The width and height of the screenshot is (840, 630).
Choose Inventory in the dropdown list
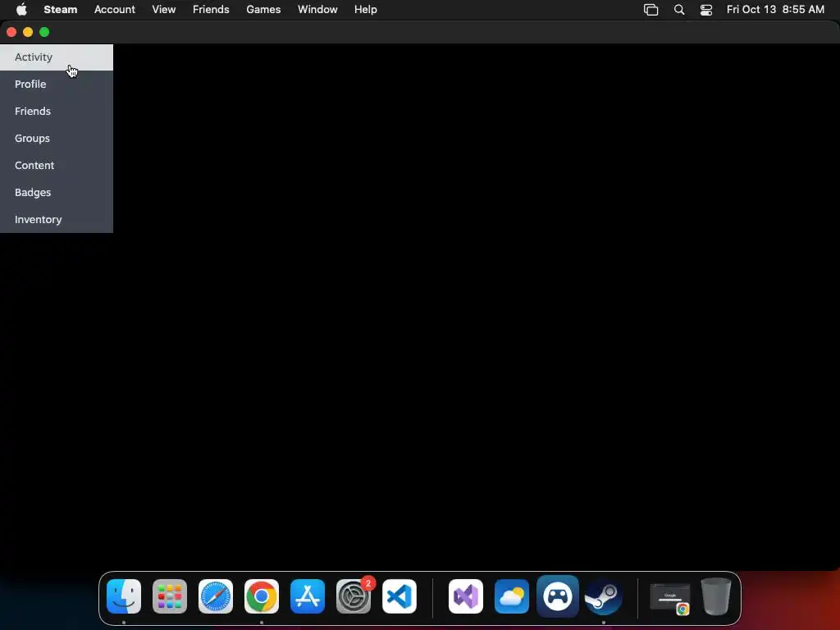(57, 219)
